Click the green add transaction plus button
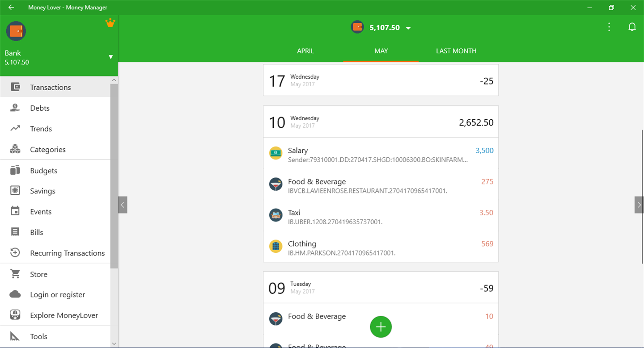Screen dimensions: 644x348 tap(381, 327)
